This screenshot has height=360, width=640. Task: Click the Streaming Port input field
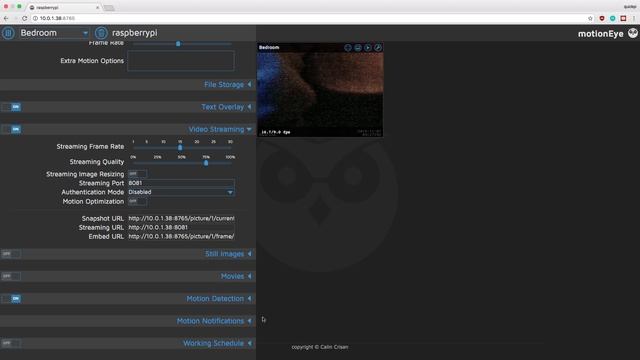(181, 183)
